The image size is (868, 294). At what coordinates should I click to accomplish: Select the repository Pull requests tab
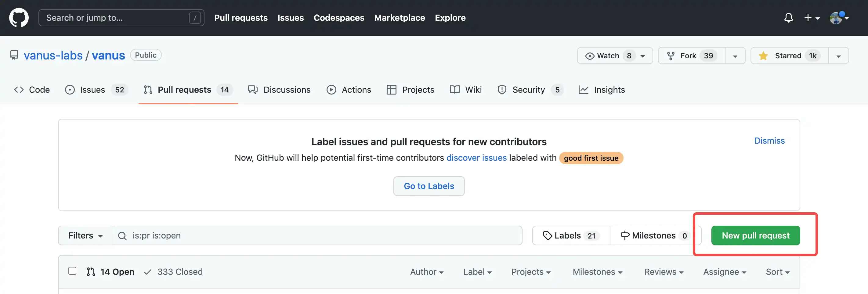point(188,90)
